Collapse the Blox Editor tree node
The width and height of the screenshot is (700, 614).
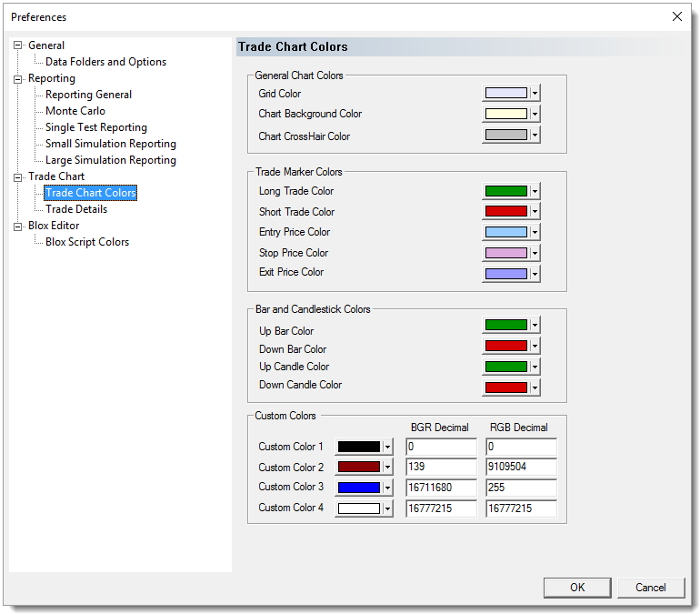(x=17, y=226)
